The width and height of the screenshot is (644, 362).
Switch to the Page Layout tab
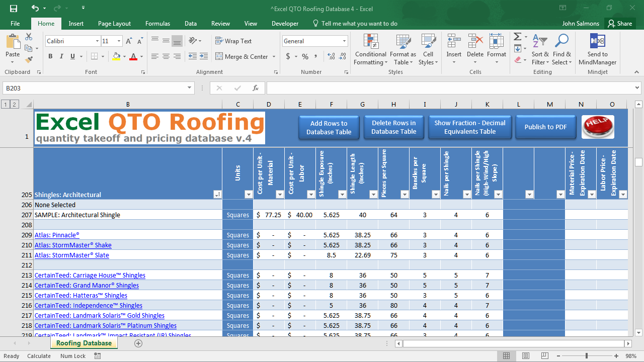pyautogui.click(x=114, y=24)
